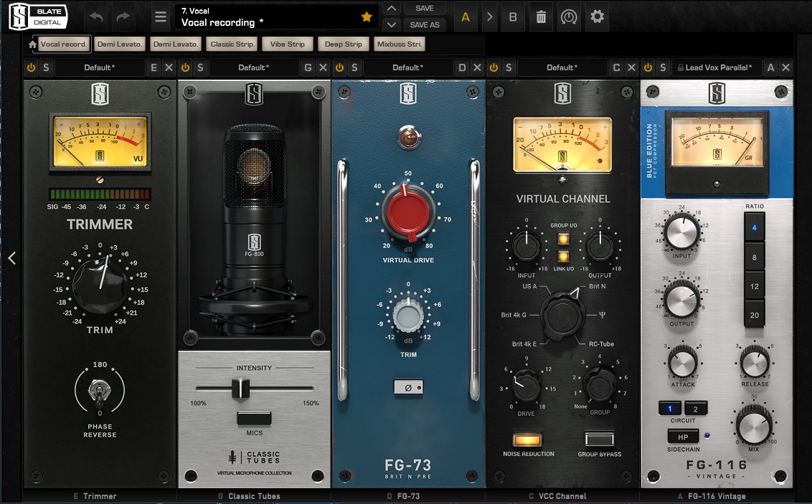Bypass the Trimmer with its power button
Image resolution: width=812 pixels, height=504 pixels.
pyautogui.click(x=31, y=67)
